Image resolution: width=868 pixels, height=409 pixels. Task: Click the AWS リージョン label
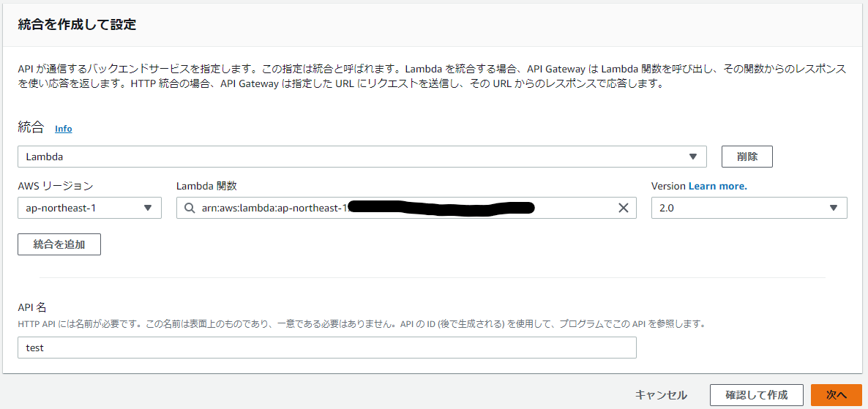(x=56, y=187)
